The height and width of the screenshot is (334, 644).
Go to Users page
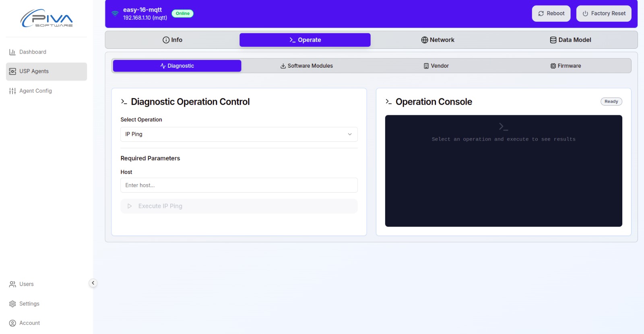point(26,284)
